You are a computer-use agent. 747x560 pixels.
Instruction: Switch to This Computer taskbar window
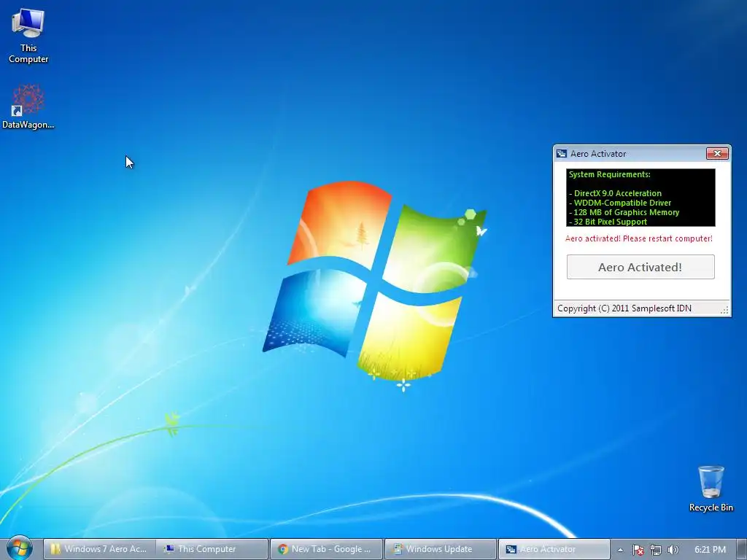[212, 549]
